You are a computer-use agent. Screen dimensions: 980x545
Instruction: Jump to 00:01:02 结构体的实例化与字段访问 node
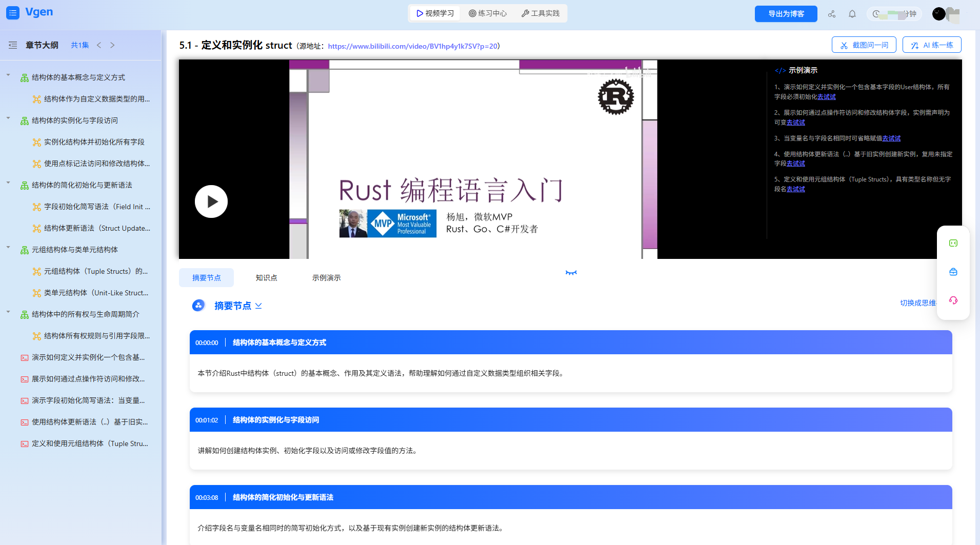(571, 420)
